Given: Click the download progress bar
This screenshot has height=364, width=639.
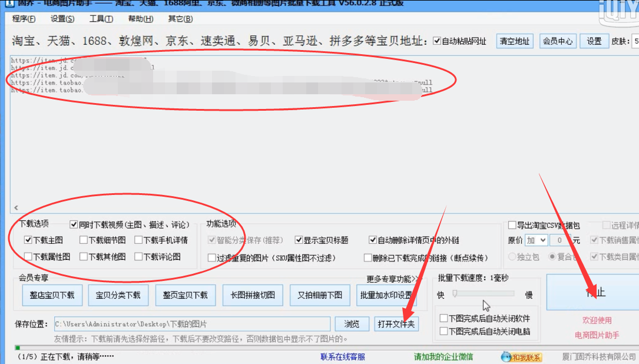Looking at the screenshot, I should coord(326,348).
